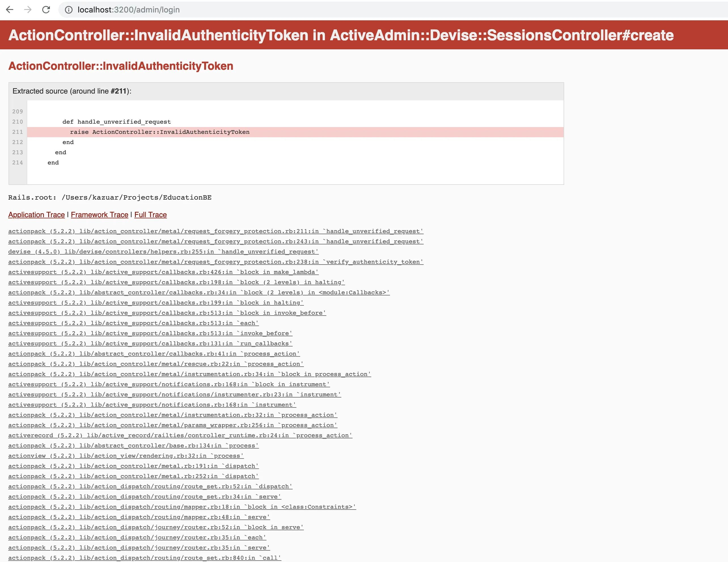728x562 pixels.
Task: Switch to Framework Trace view
Action: [99, 215]
